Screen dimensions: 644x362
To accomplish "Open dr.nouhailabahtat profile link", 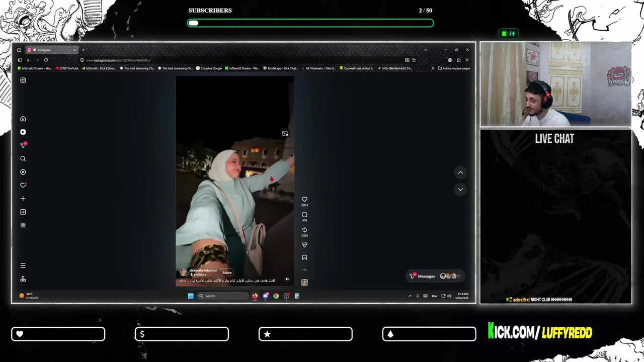I will (x=203, y=270).
